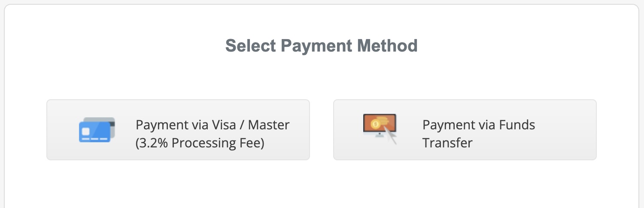This screenshot has height=208, width=644.
Task: Click the word "Transfer" in the right button
Action: [447, 143]
